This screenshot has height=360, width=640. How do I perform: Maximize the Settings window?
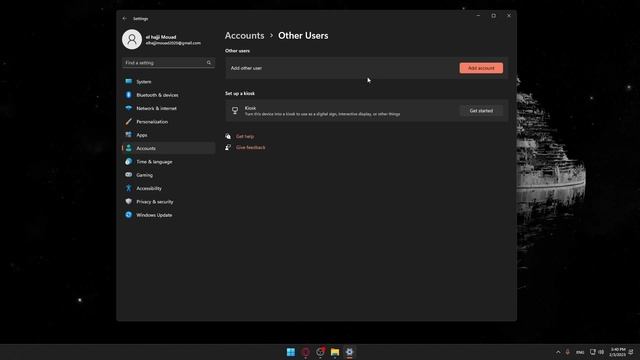point(493,16)
